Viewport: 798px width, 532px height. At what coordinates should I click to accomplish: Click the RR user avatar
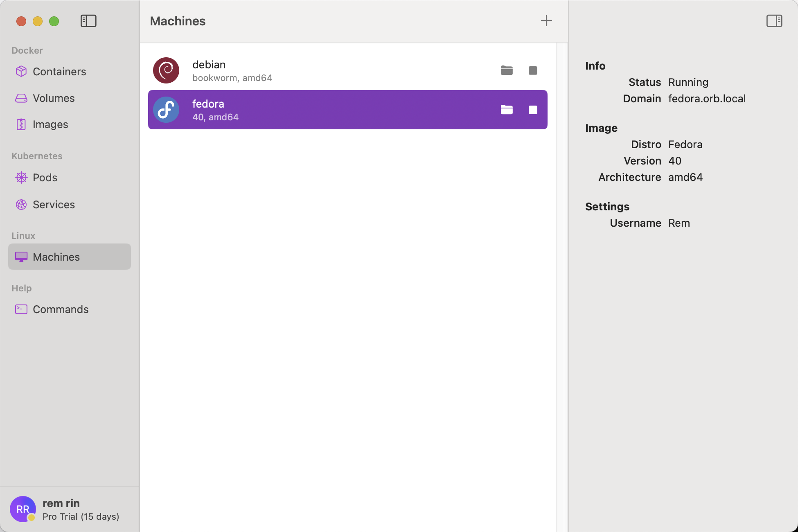23,509
